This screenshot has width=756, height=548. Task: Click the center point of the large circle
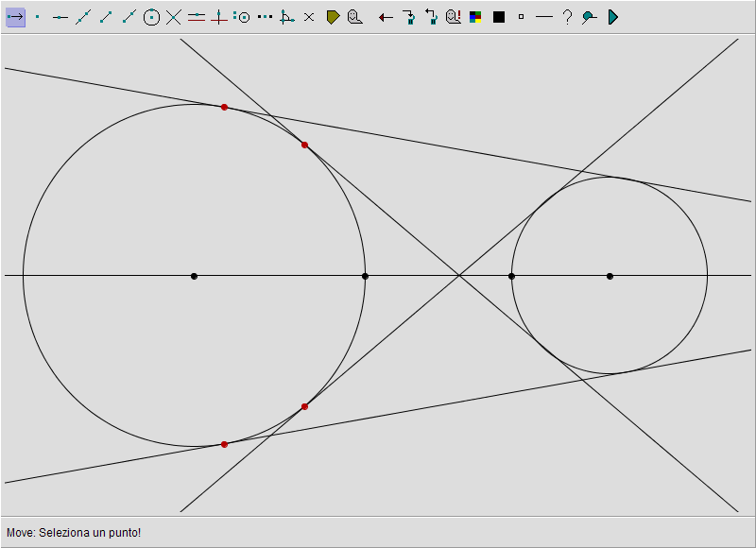click(194, 276)
